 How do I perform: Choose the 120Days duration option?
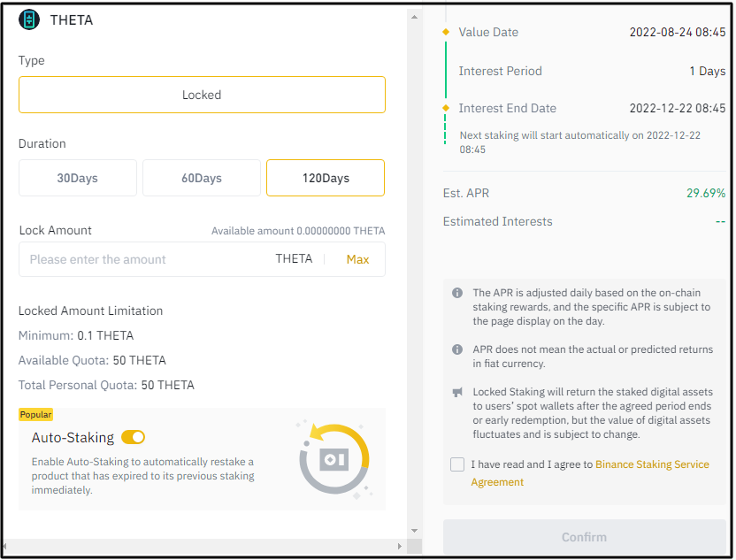pos(326,178)
